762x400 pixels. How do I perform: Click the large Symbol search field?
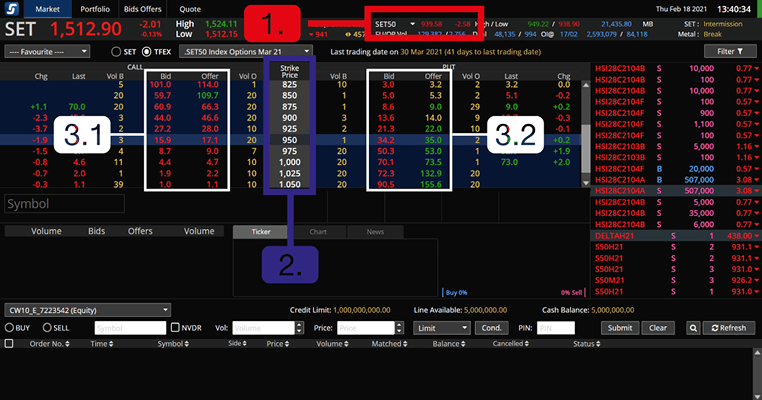coord(63,204)
